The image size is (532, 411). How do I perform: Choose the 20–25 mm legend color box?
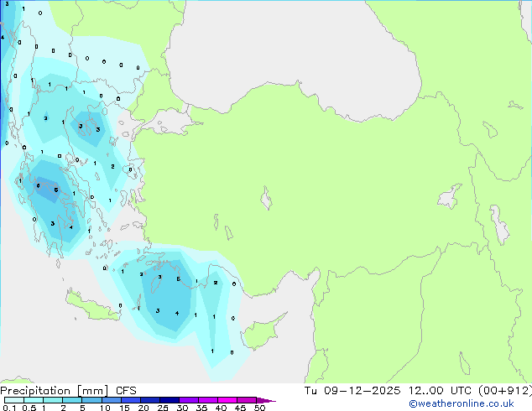(x=150, y=400)
